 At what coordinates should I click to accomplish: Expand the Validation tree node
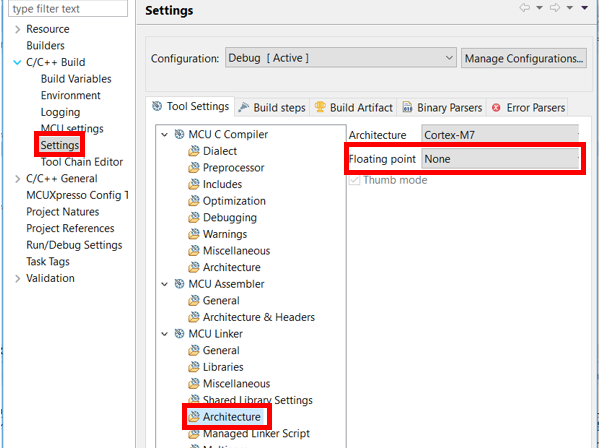pyautogui.click(x=17, y=278)
